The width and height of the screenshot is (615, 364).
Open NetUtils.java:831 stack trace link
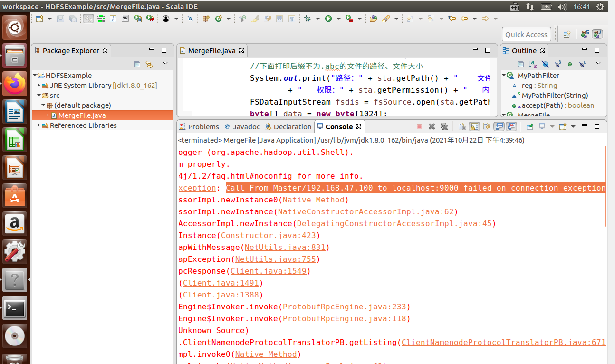(x=285, y=247)
